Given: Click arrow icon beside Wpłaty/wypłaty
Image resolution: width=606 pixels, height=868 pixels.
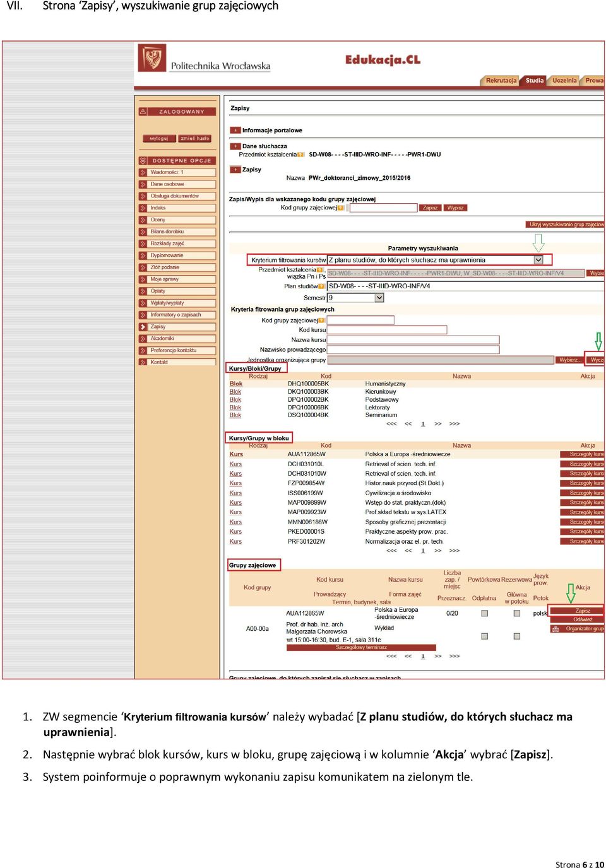Looking at the screenshot, I should [143, 303].
